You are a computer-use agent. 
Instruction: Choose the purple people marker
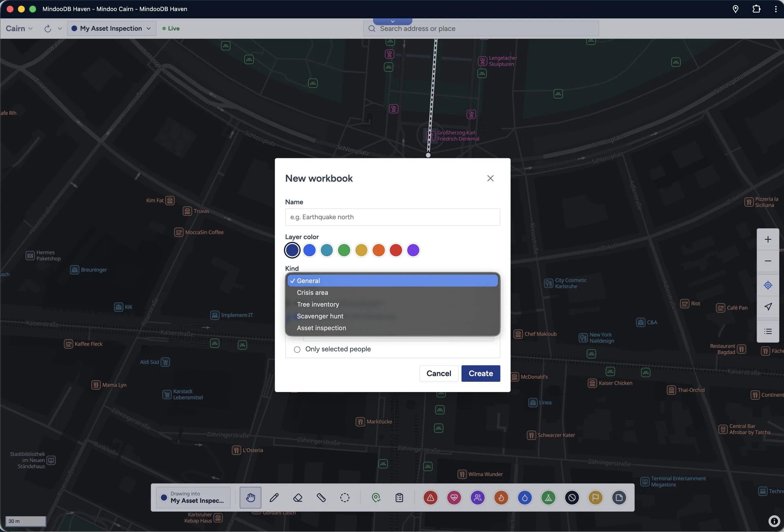coord(478,497)
